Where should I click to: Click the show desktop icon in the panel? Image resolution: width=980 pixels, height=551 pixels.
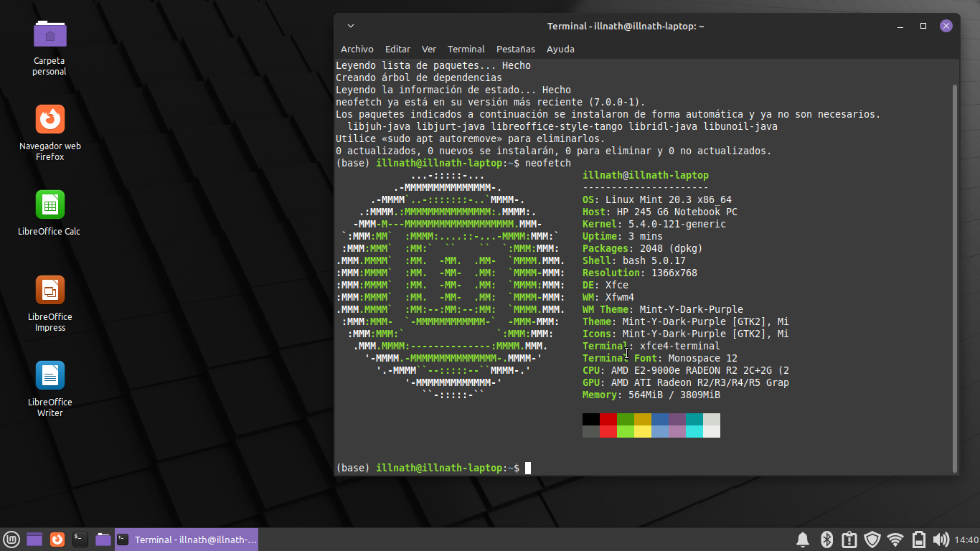[34, 540]
